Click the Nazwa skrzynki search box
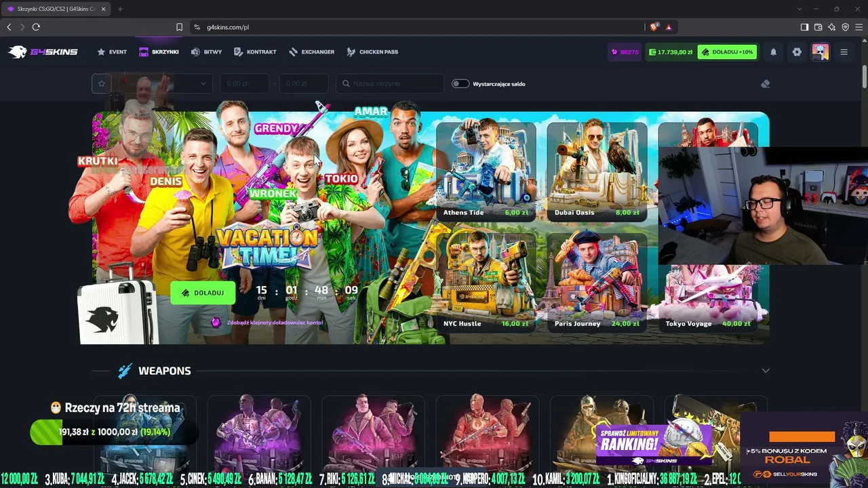 tap(390, 83)
